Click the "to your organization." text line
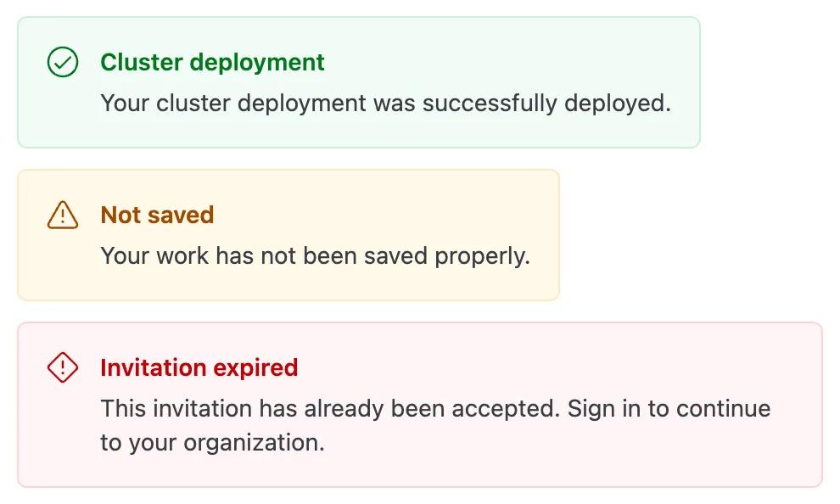Image resolution: width=840 pixels, height=504 pixels. click(212, 443)
